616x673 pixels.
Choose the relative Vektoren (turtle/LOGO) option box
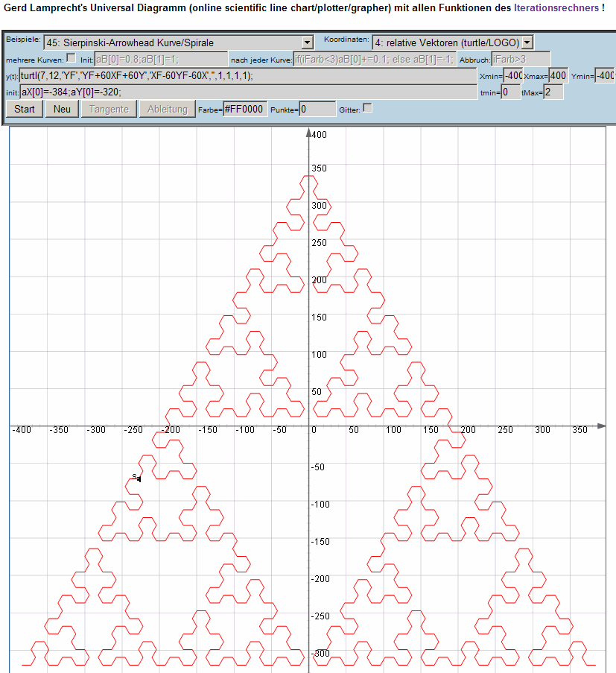coord(453,42)
